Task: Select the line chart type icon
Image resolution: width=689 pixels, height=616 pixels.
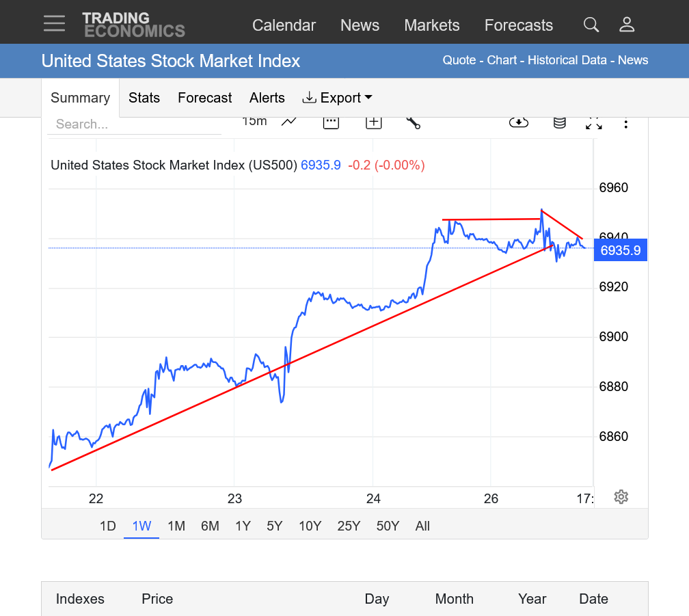Action: pos(289,122)
